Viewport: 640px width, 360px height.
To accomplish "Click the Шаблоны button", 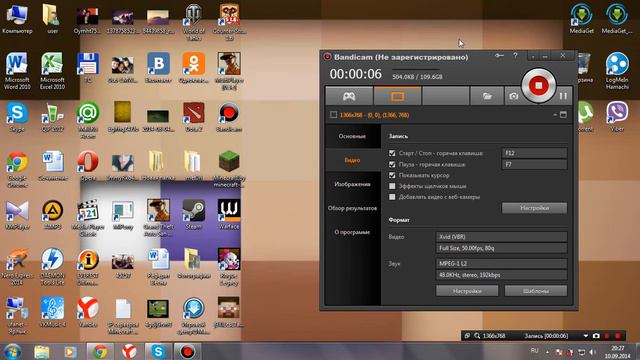I will [536, 291].
